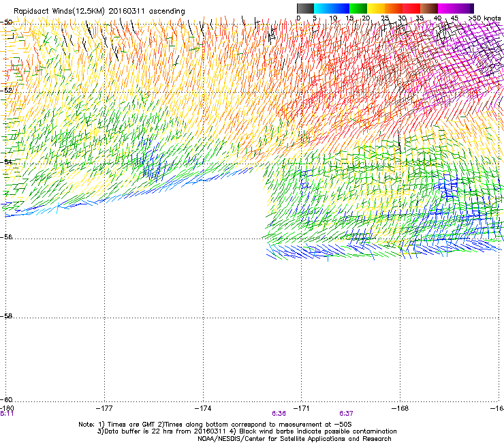Click the '-168' longitude label
Viewport: 504px width, 443px height.
point(400,408)
